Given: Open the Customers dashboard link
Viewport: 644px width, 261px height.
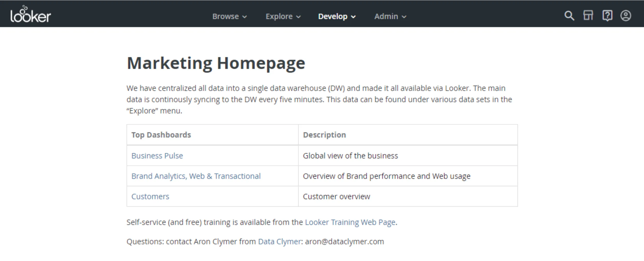Looking at the screenshot, I should point(150,196).
